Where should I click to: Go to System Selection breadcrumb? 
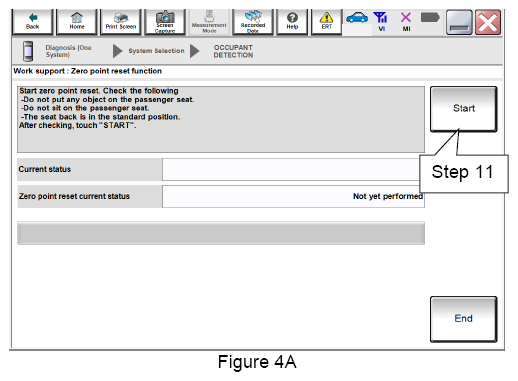pyautogui.click(x=156, y=51)
